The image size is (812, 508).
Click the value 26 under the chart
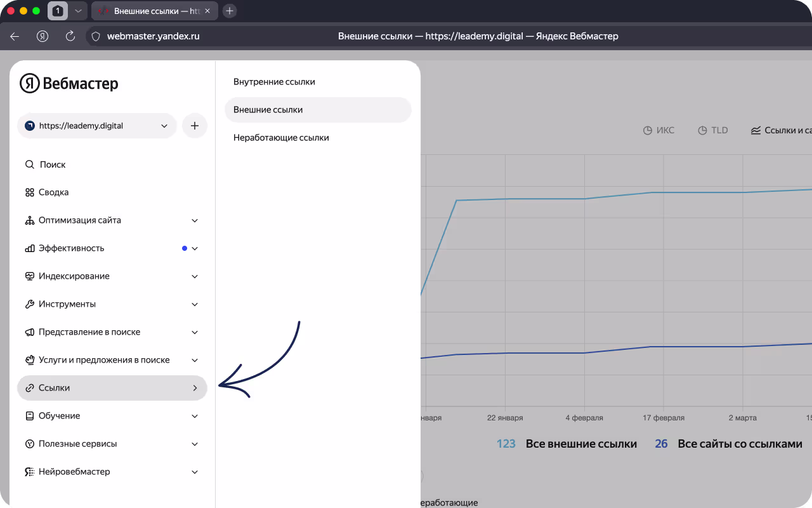[661, 444]
